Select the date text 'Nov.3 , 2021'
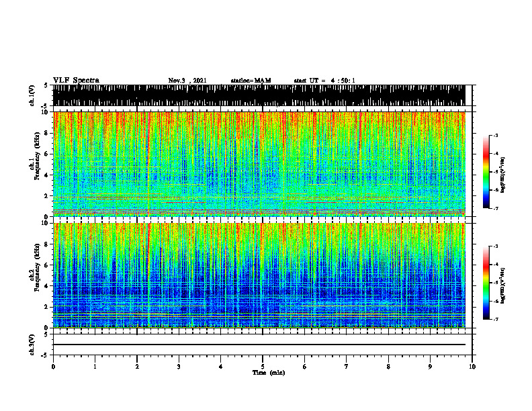Viewport: 532px width, 411px height. pyautogui.click(x=187, y=81)
